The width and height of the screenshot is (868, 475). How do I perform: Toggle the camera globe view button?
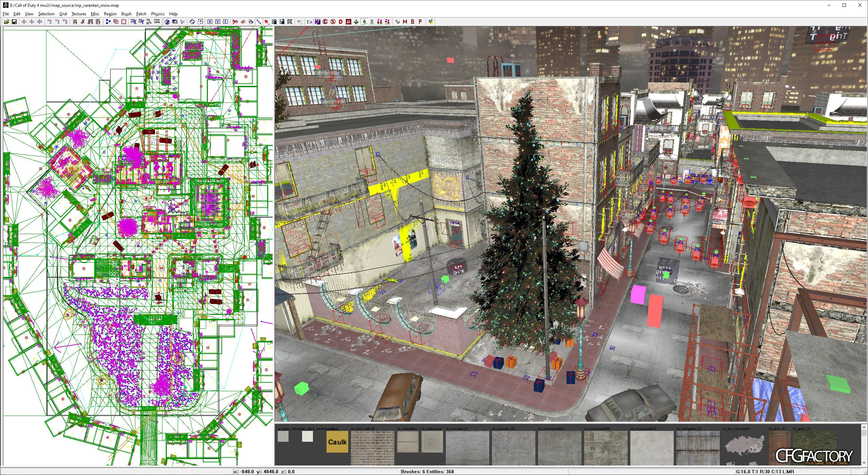167,22
